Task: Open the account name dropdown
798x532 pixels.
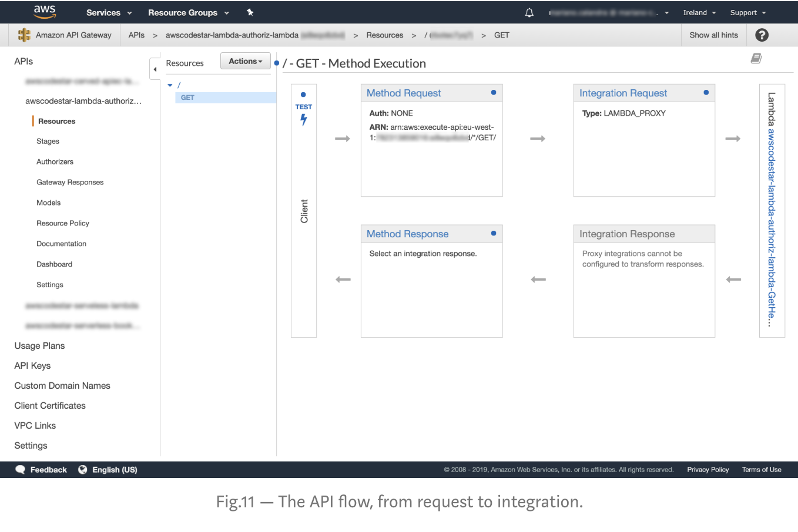Action: 609,12
